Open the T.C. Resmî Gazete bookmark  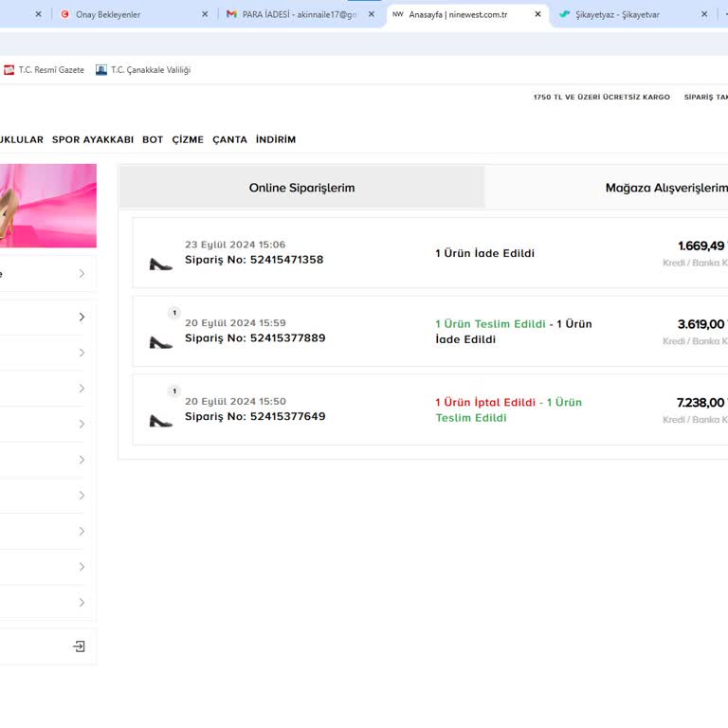(x=45, y=70)
